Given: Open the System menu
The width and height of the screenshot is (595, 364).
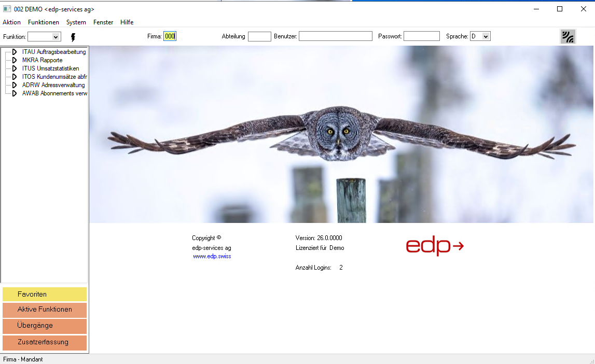Looking at the screenshot, I should tap(76, 22).
